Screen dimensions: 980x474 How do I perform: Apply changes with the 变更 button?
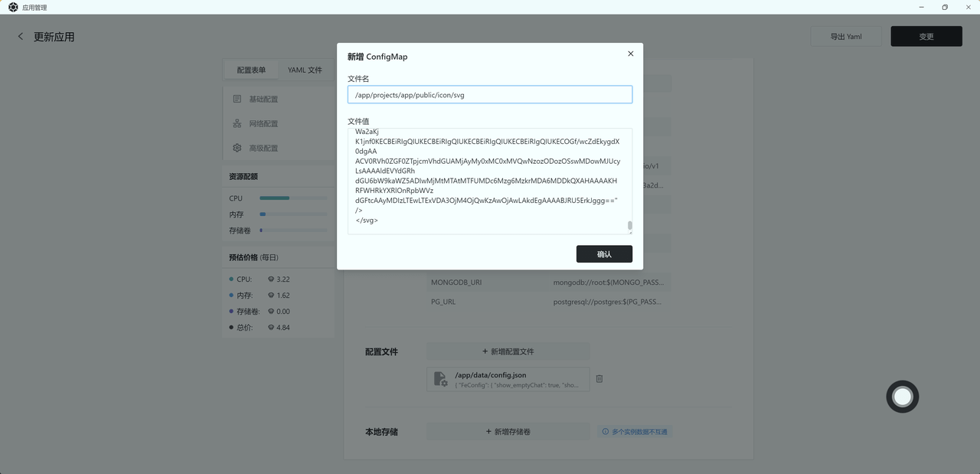926,36
